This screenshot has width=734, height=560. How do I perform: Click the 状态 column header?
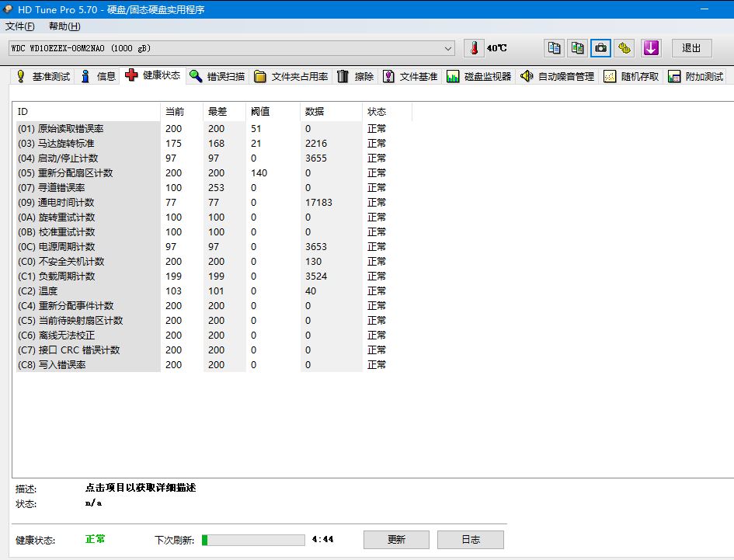tap(387, 111)
